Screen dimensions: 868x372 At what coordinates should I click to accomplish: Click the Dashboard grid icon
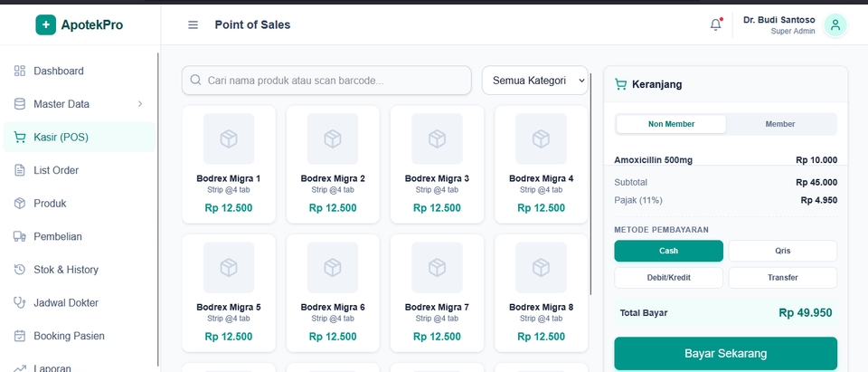tap(20, 71)
